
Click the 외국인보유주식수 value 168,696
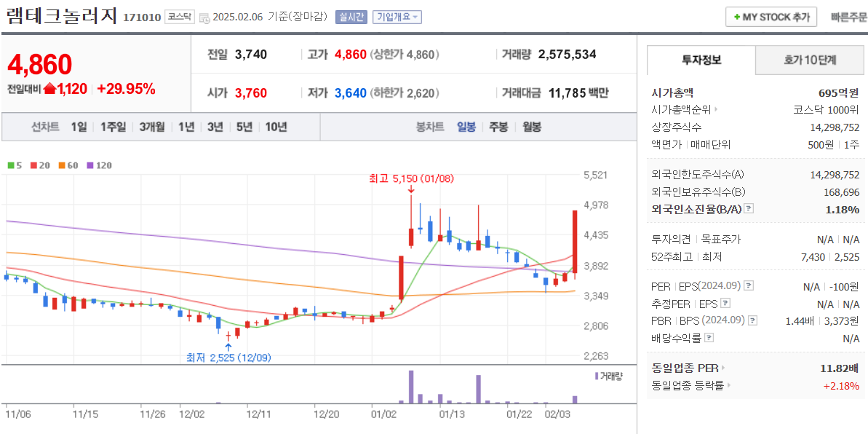pos(841,192)
